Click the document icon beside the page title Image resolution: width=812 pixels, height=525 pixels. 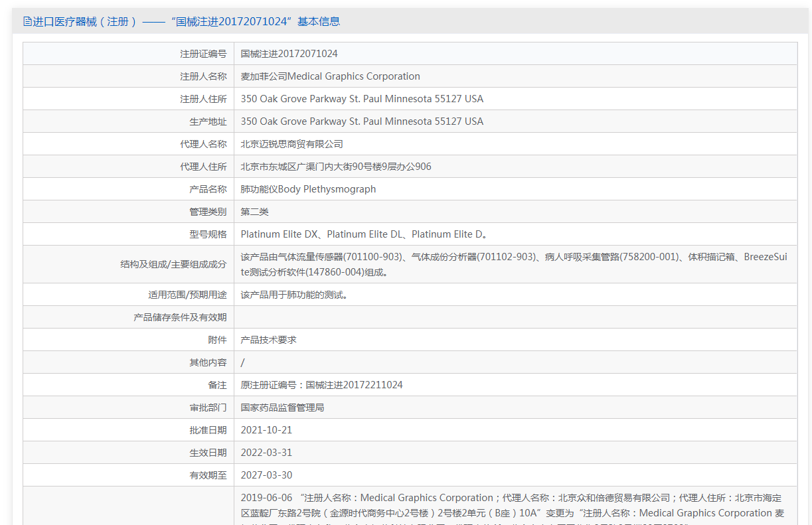click(x=27, y=21)
